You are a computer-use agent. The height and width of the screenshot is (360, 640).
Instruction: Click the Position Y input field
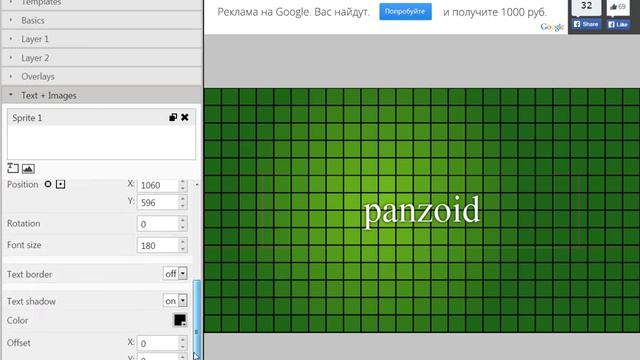158,202
